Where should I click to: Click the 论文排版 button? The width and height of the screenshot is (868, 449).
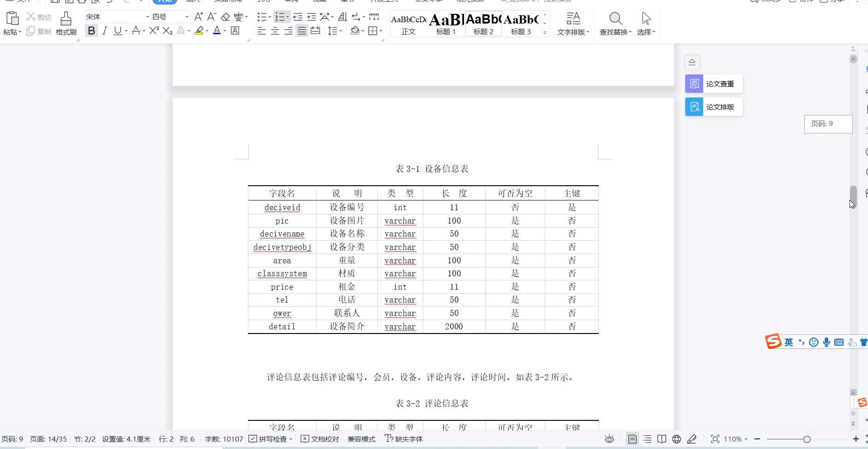pos(714,107)
